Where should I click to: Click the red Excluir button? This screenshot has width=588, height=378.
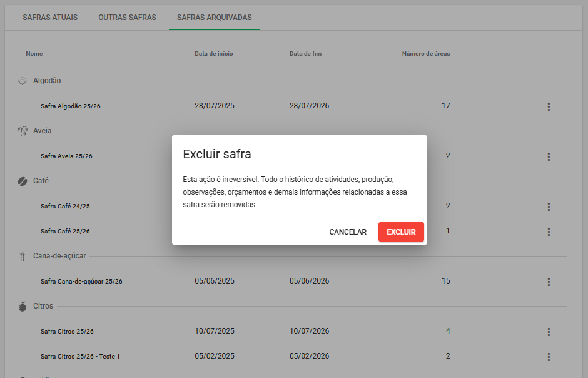point(401,232)
